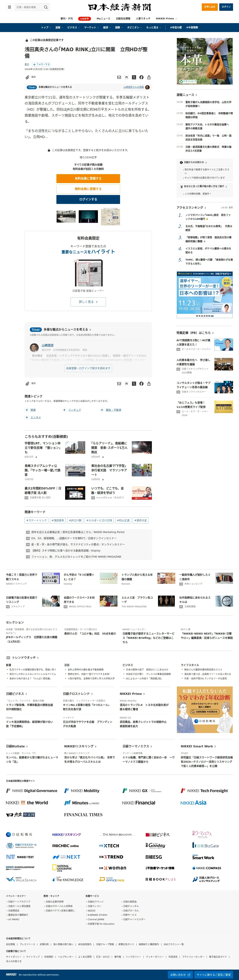239x980 pixels.
Task: Click #スケートリンク keyword tag
Action: click(x=36, y=520)
